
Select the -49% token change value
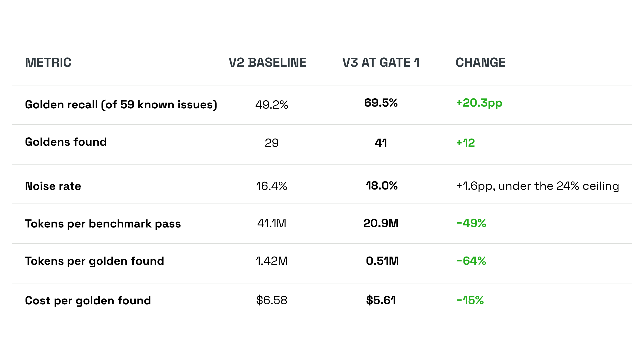(471, 223)
